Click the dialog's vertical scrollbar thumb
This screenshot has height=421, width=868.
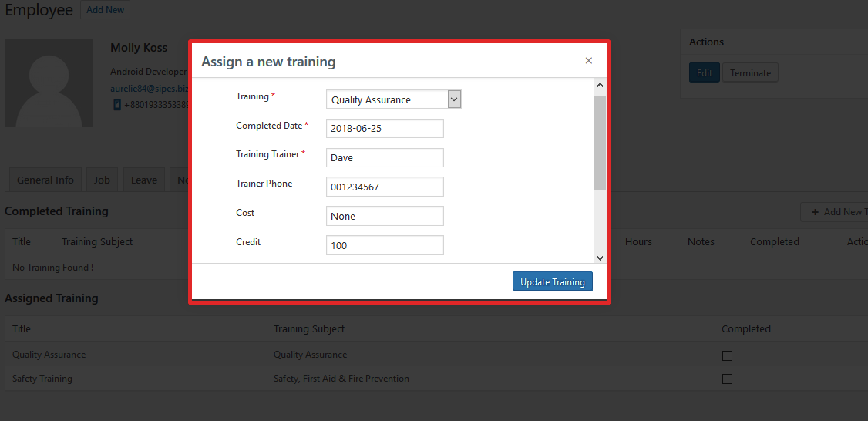coord(600,143)
